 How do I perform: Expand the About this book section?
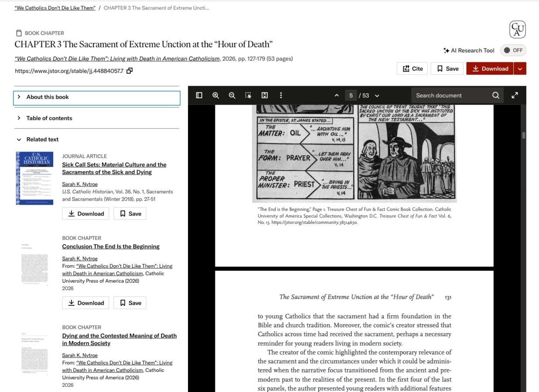(97, 97)
